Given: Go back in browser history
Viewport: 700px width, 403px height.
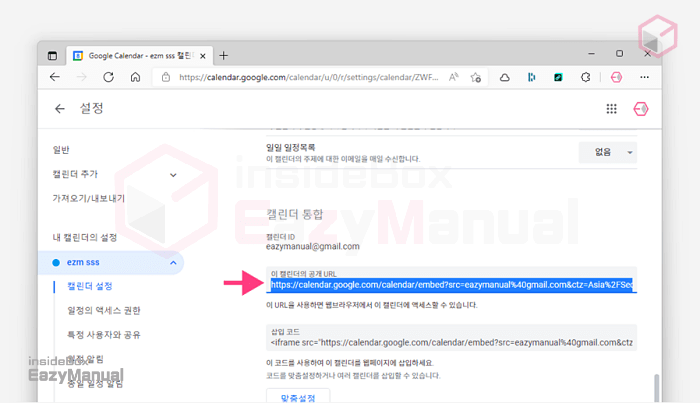Looking at the screenshot, I should coord(55,77).
